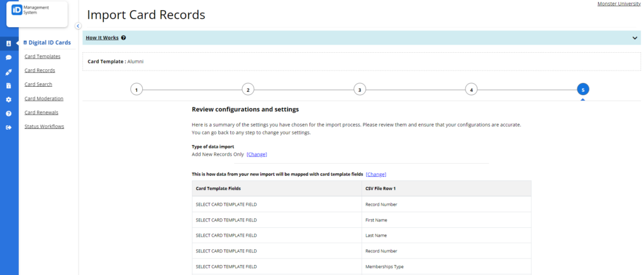Open the document reports sidebar icon
The height and width of the screenshot is (275, 644).
9,86
